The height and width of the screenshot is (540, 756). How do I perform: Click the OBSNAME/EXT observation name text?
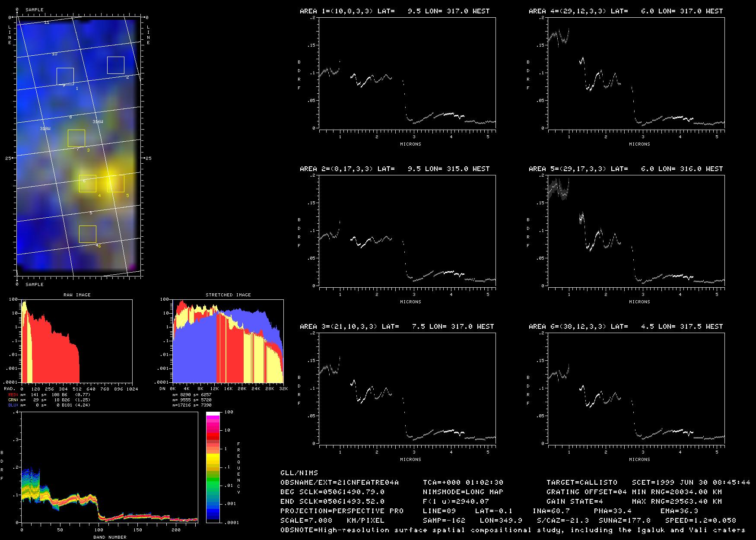(x=340, y=482)
